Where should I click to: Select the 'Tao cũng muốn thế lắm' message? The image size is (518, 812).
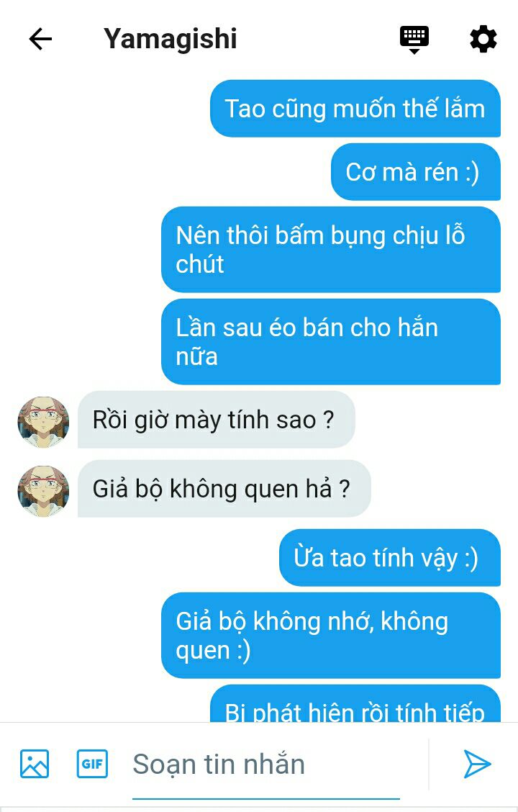tap(355, 108)
